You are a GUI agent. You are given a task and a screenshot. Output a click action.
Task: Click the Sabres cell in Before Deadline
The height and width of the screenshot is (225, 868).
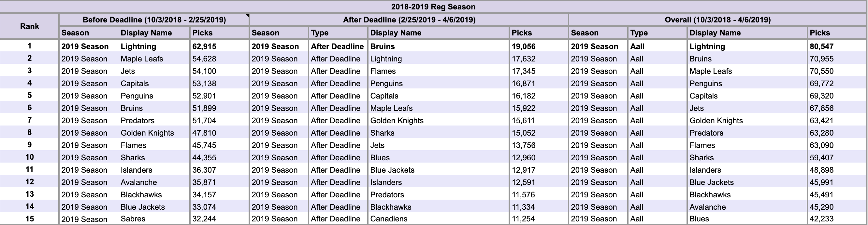click(x=154, y=218)
